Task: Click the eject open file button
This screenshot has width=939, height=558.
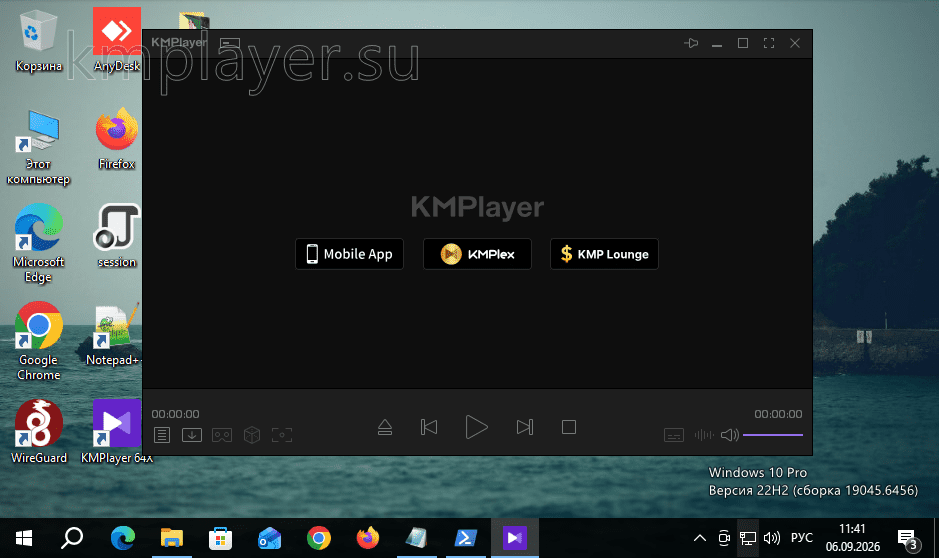Action: [x=384, y=427]
